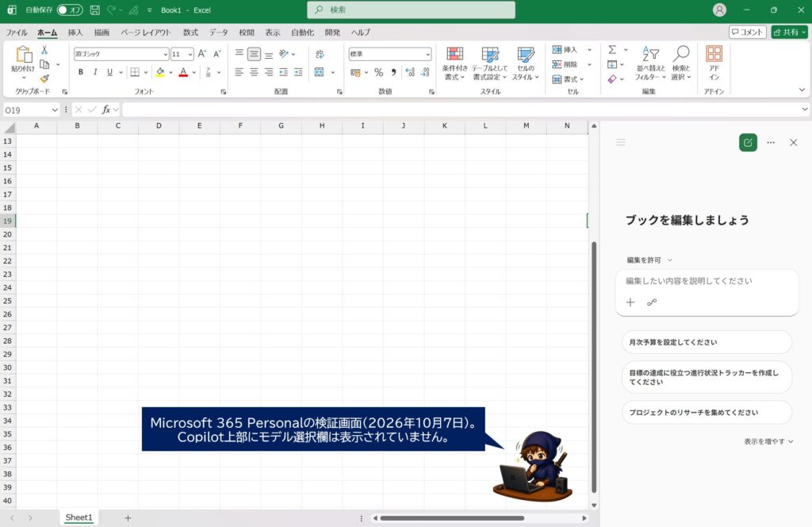812x527 pixels.
Task: Click the cell Borders icon
Action: [135, 72]
